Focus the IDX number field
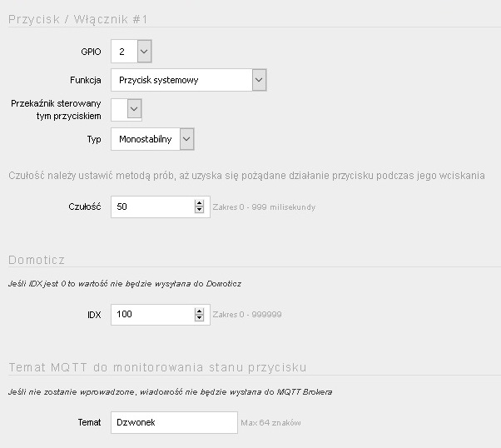 (161, 315)
